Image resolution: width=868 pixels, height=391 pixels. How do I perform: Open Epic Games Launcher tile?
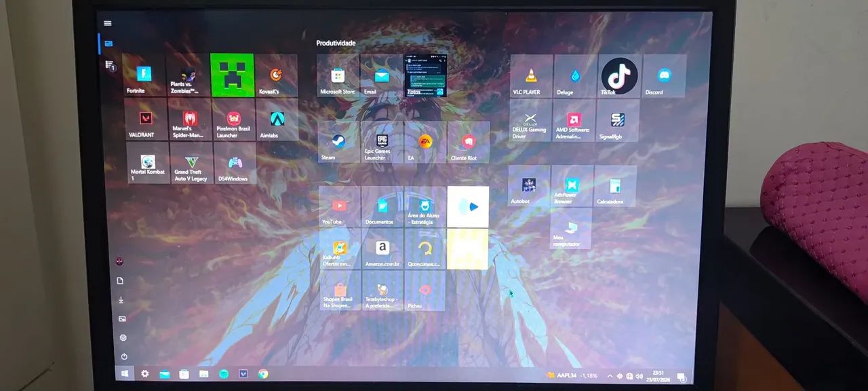(381, 143)
